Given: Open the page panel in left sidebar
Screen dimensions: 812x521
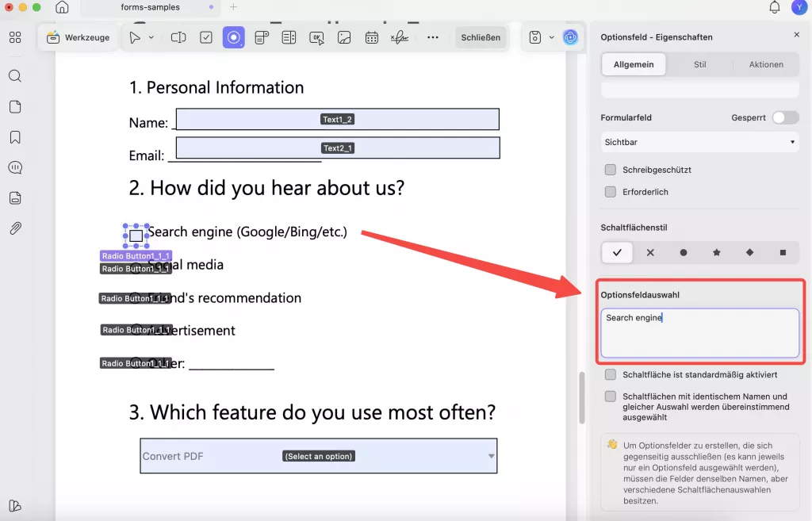Looking at the screenshot, I should click(15, 107).
